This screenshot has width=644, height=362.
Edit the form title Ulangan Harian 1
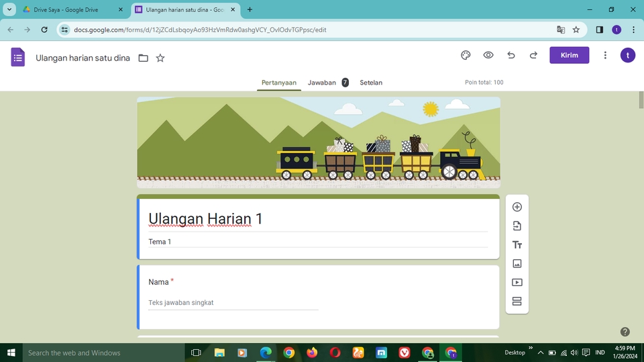[318, 219]
